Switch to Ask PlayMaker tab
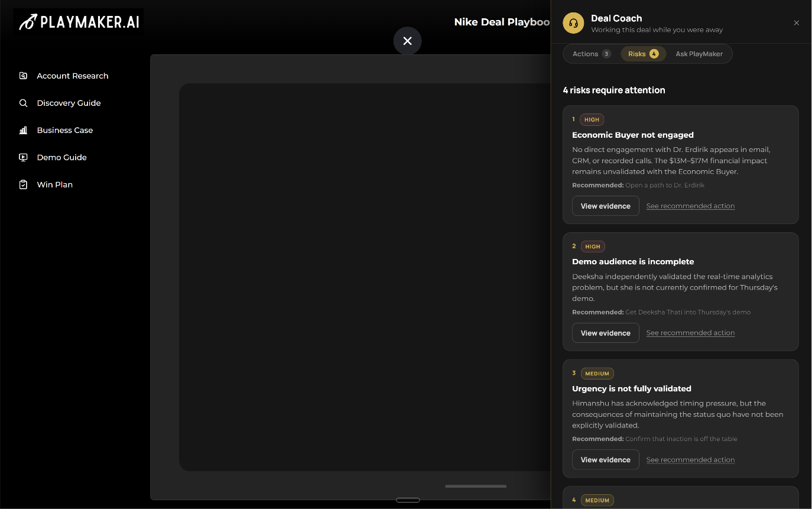Image resolution: width=812 pixels, height=509 pixels. pos(699,54)
